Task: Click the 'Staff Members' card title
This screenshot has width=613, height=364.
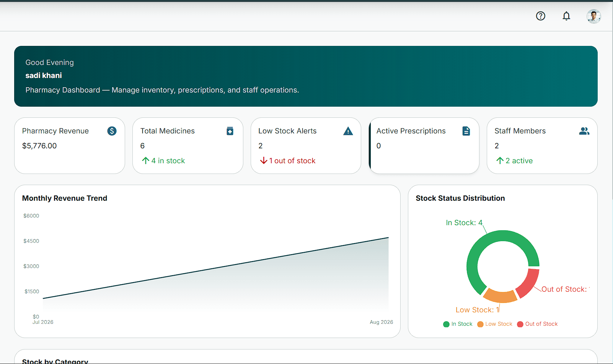Action: click(520, 131)
